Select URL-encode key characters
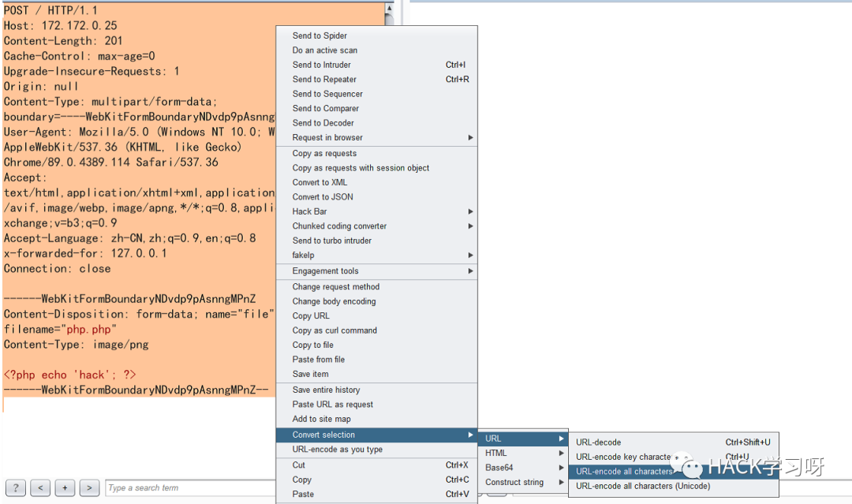Viewport: 852px width, 504px height. coord(674,457)
